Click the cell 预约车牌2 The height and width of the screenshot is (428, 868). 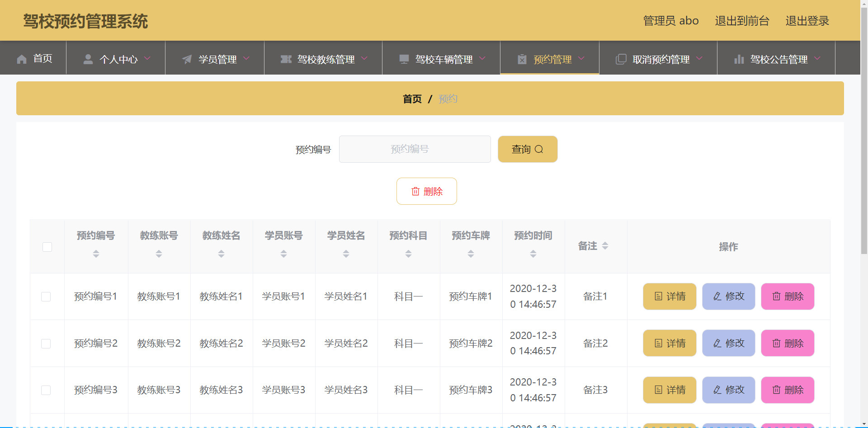tap(471, 343)
